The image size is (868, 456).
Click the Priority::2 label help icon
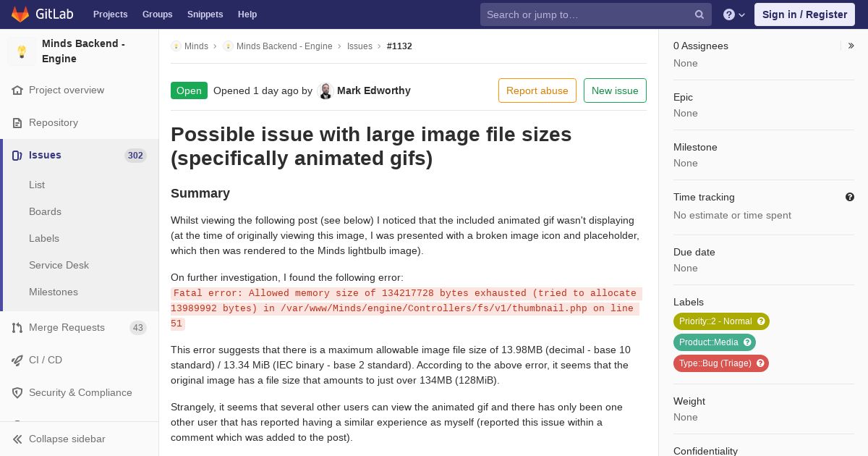coord(761,321)
